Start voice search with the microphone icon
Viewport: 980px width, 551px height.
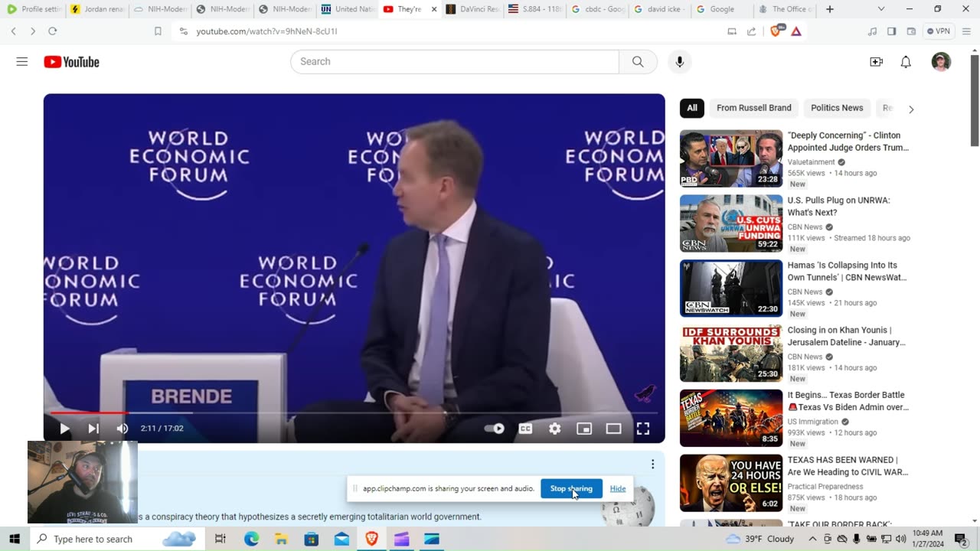679,62
